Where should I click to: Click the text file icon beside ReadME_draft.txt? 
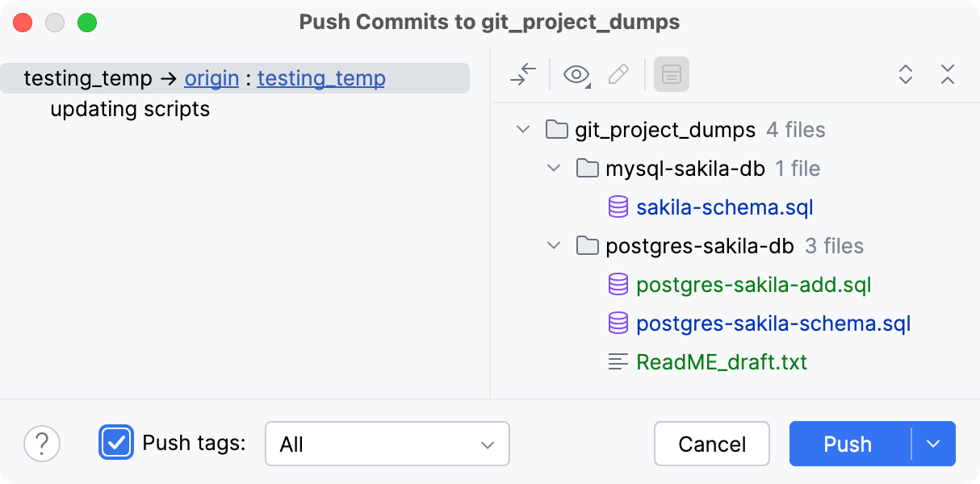(x=618, y=361)
